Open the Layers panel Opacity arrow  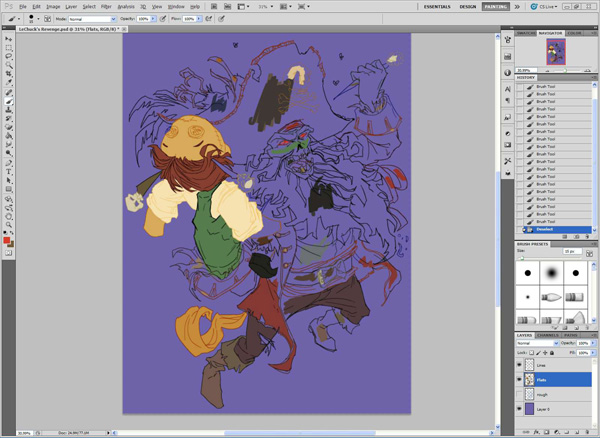point(593,344)
